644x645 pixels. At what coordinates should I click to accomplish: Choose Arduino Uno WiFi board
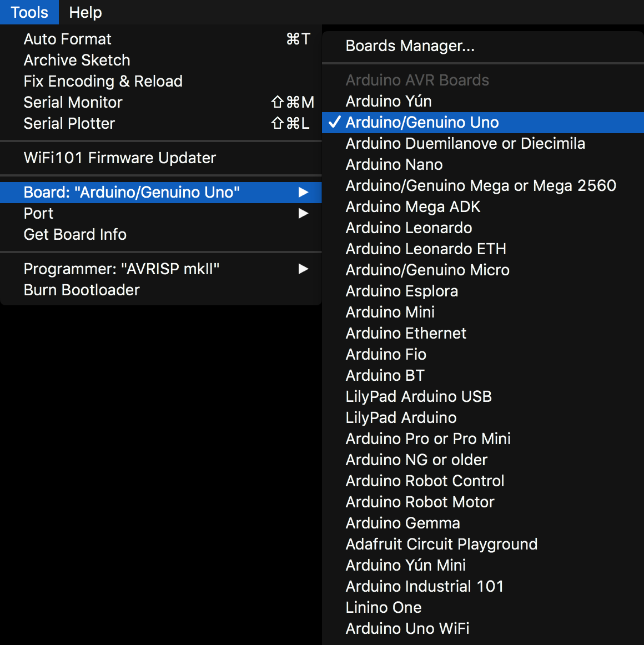click(407, 628)
